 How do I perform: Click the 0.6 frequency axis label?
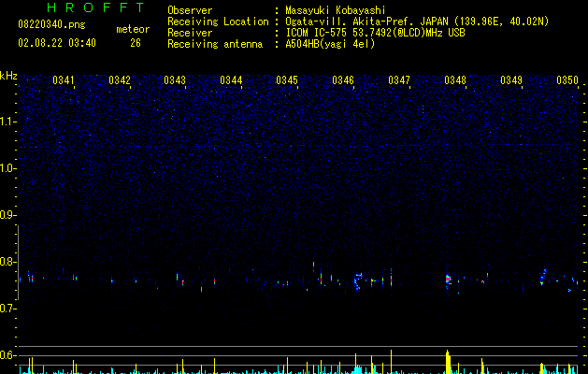point(8,355)
